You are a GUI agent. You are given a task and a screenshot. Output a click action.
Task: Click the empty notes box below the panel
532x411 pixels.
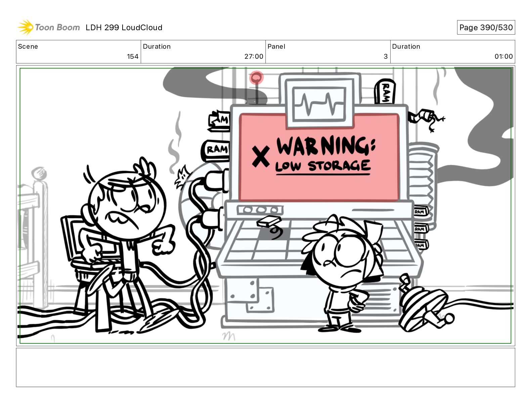[265, 367]
